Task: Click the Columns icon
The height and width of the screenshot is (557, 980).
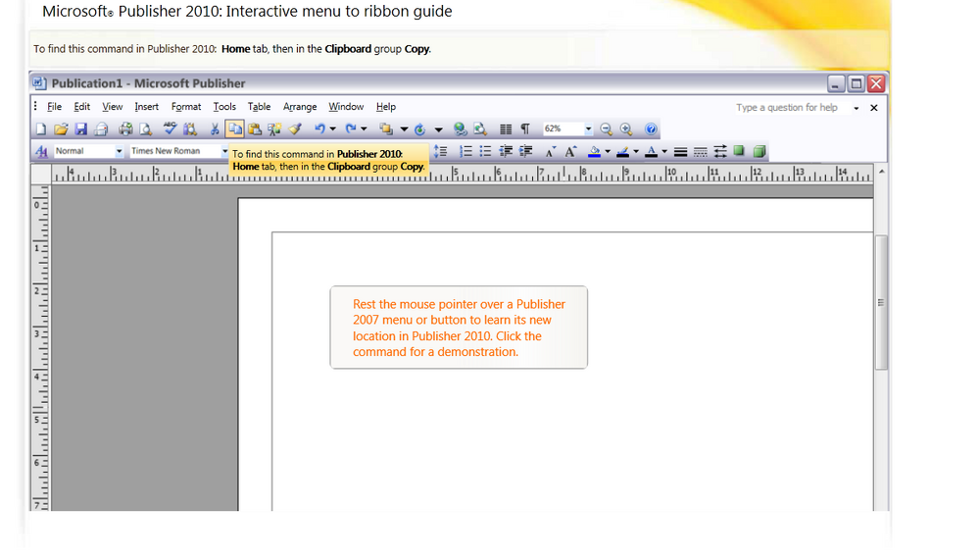Action: pyautogui.click(x=506, y=129)
